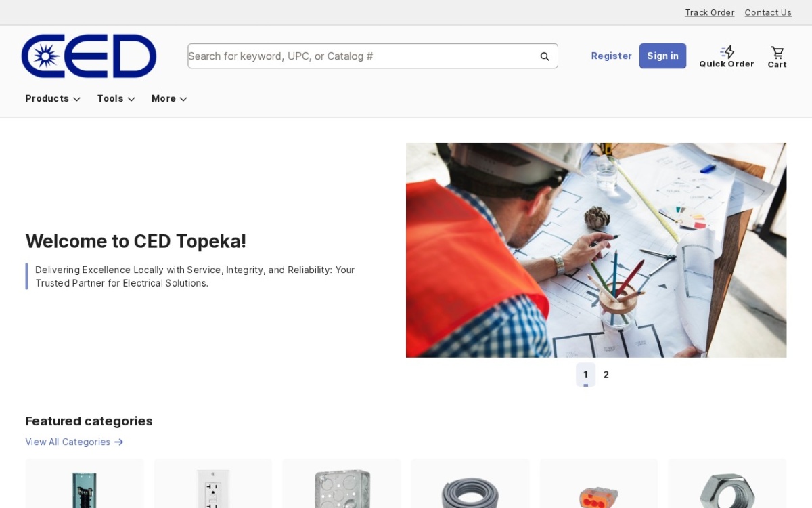Open the shopping Cart icon

(777, 52)
